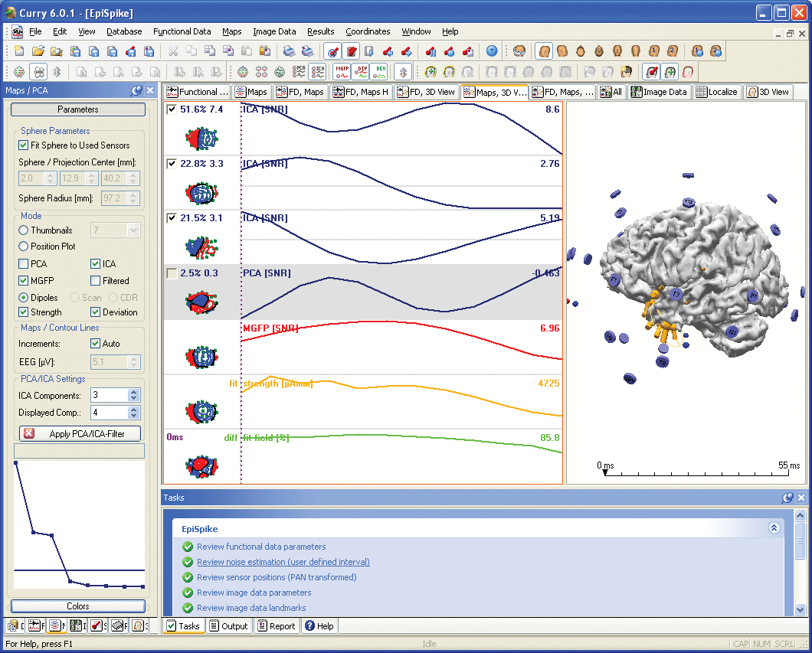This screenshot has width=812, height=653.
Task: Click the Open file toolbar icon
Action: tap(38, 51)
